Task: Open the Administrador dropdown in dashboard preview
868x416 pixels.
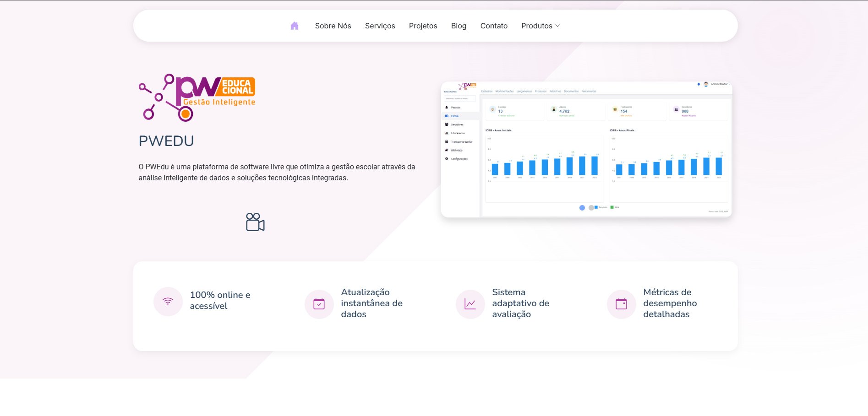Action: (720, 84)
